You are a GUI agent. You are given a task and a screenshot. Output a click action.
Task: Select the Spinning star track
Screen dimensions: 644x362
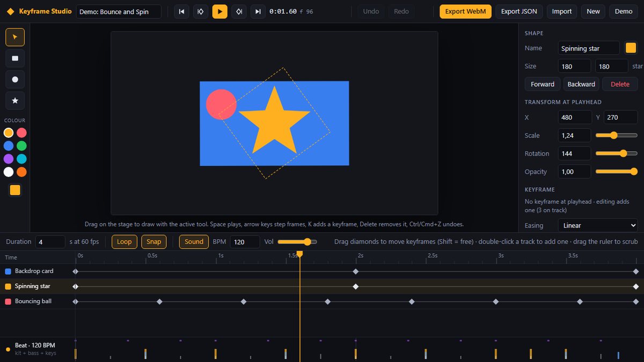pyautogui.click(x=38, y=286)
